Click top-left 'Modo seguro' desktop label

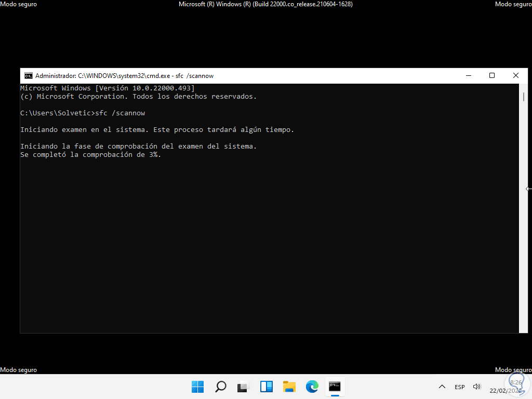click(x=18, y=4)
